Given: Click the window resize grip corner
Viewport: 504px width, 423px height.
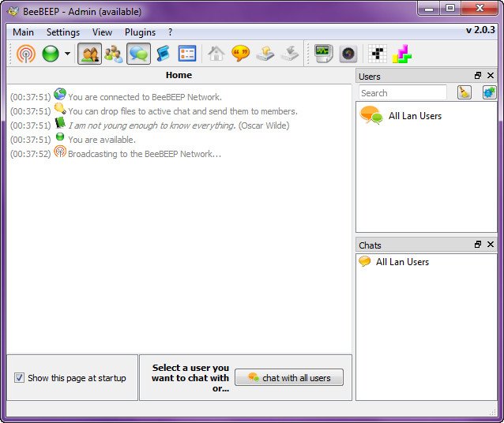Looking at the screenshot, I should (x=492, y=413).
